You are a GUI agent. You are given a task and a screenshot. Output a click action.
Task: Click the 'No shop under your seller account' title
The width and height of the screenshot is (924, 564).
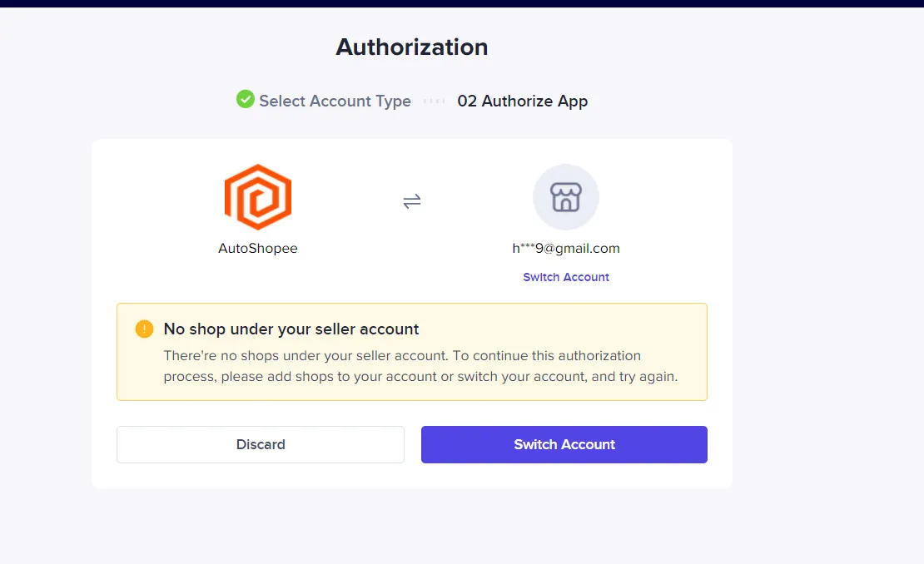[291, 329]
